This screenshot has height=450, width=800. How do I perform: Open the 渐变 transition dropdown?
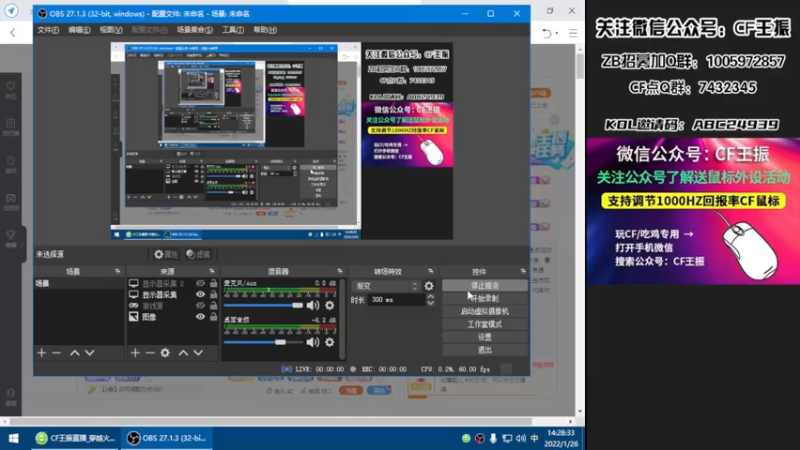pos(387,286)
